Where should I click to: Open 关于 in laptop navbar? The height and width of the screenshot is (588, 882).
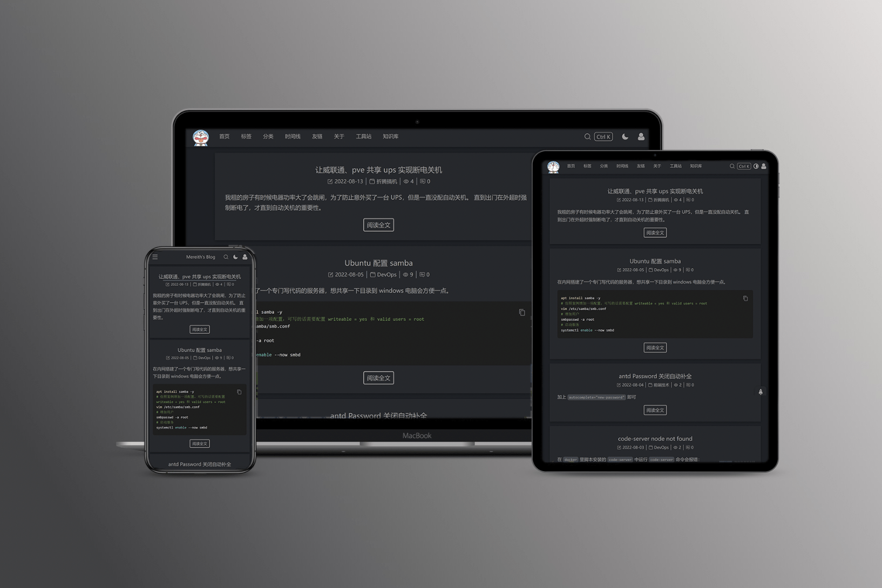339,136
